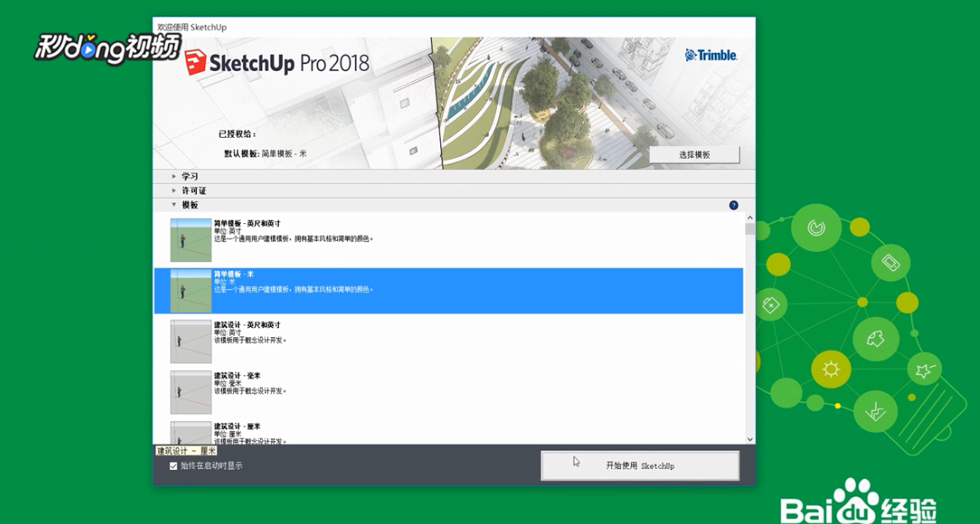The width and height of the screenshot is (980, 524).
Task: Click thumbnail of 建筑设计 - 英尺和英寸
Action: [191, 341]
